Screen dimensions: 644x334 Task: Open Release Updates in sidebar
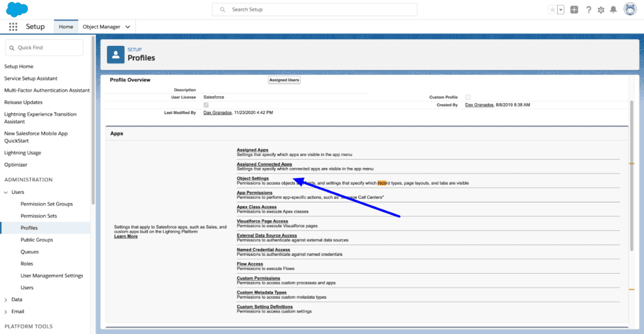pos(23,103)
